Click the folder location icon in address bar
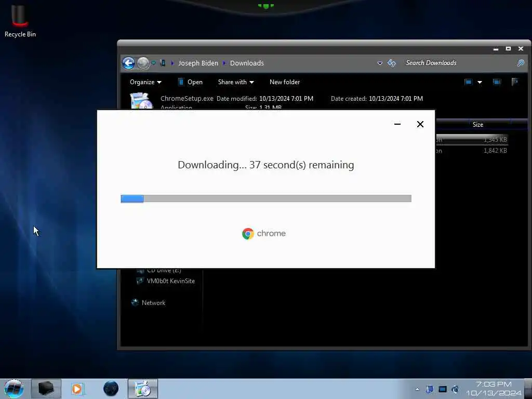 [163, 63]
